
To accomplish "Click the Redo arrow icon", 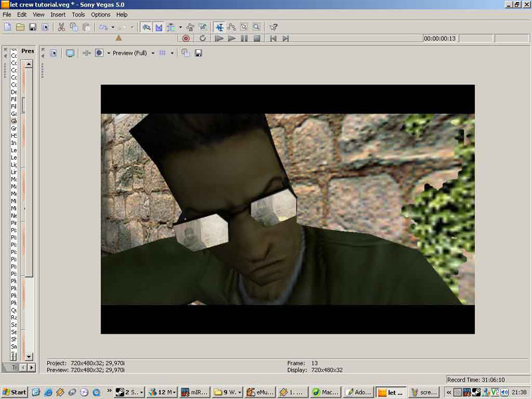I will [122, 27].
